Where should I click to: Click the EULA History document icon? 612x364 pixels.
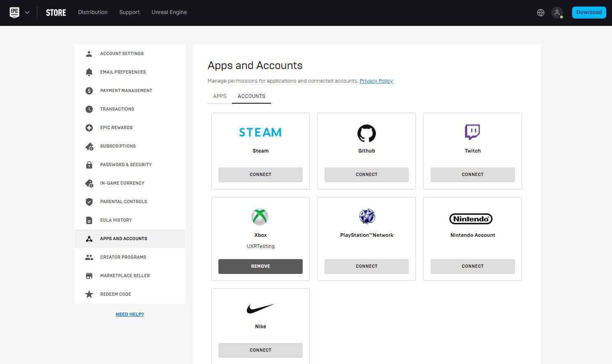pyautogui.click(x=89, y=220)
